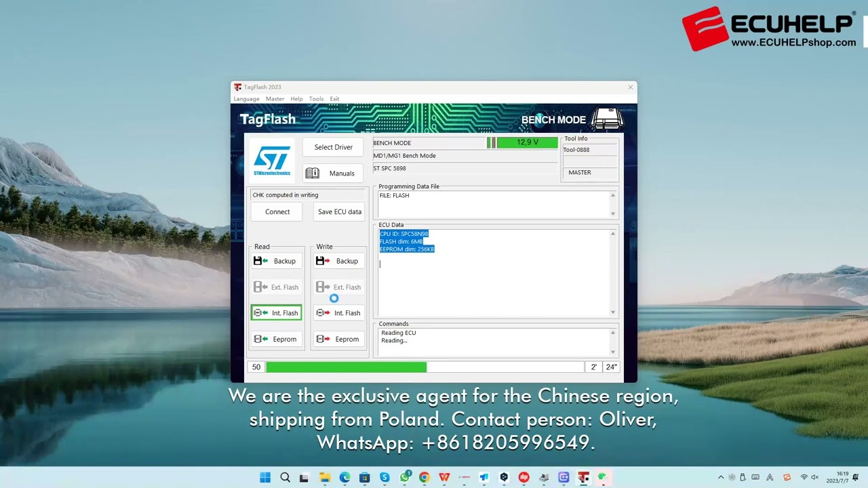The height and width of the screenshot is (488, 868).
Task: Click the progress percentage '50' box
Action: (256, 367)
